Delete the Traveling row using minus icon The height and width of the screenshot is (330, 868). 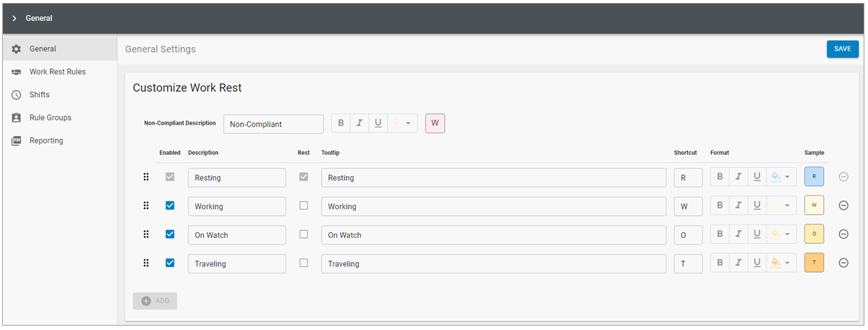pos(843,263)
